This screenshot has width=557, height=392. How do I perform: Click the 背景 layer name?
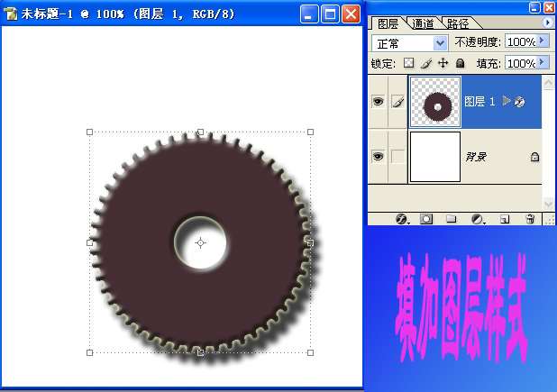476,157
